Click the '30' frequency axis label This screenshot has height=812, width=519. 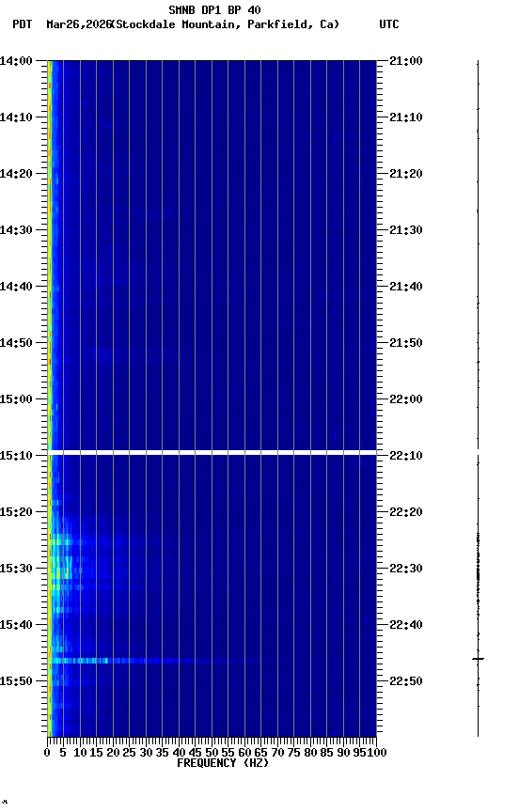click(x=146, y=753)
